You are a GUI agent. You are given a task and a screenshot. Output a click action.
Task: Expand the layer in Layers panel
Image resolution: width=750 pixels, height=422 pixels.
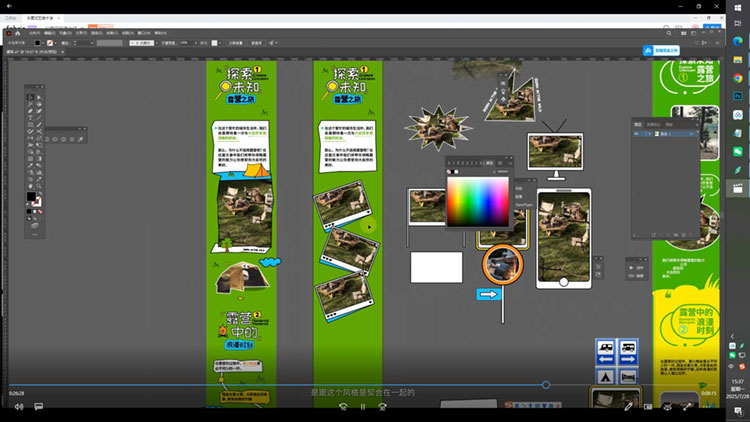648,133
